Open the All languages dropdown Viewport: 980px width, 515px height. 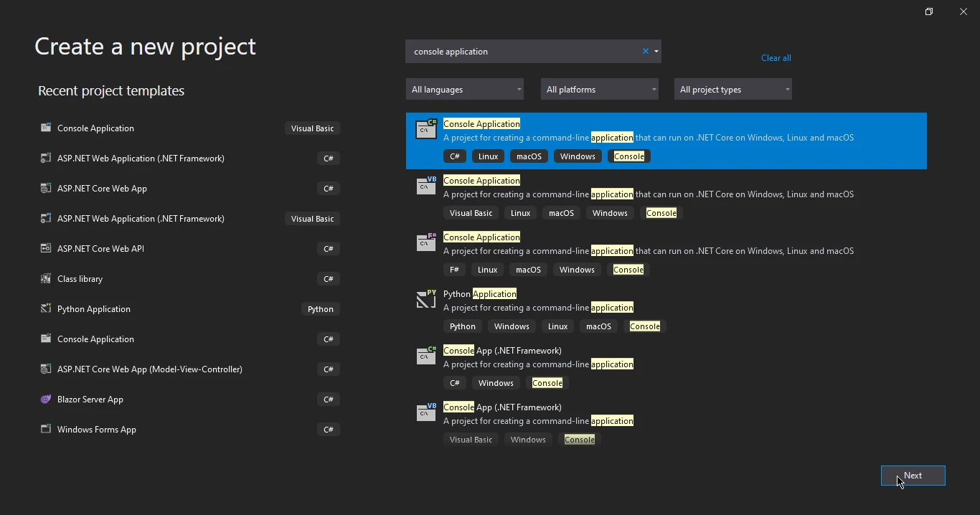point(464,90)
